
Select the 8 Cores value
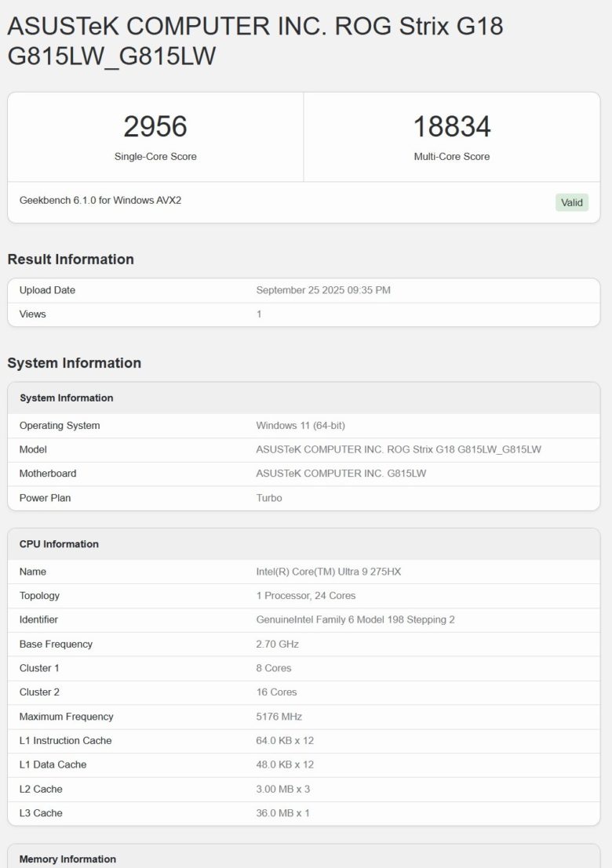click(274, 668)
